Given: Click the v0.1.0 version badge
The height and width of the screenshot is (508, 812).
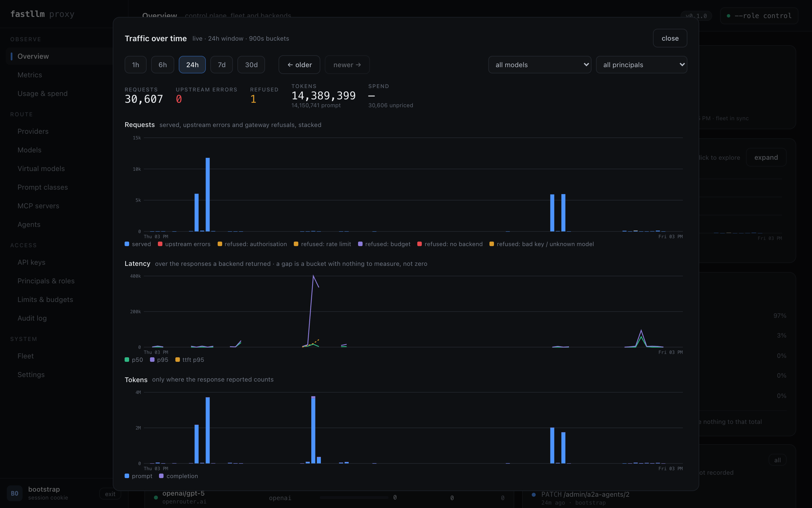Looking at the screenshot, I should pos(696,16).
